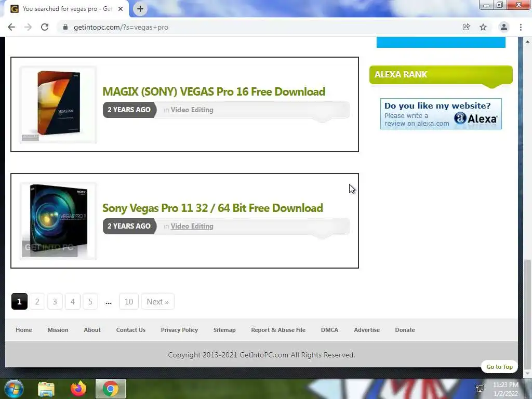Screen dimensions: 532x399
Task: Open the Privacy Policy footer link
Action: [179, 330]
